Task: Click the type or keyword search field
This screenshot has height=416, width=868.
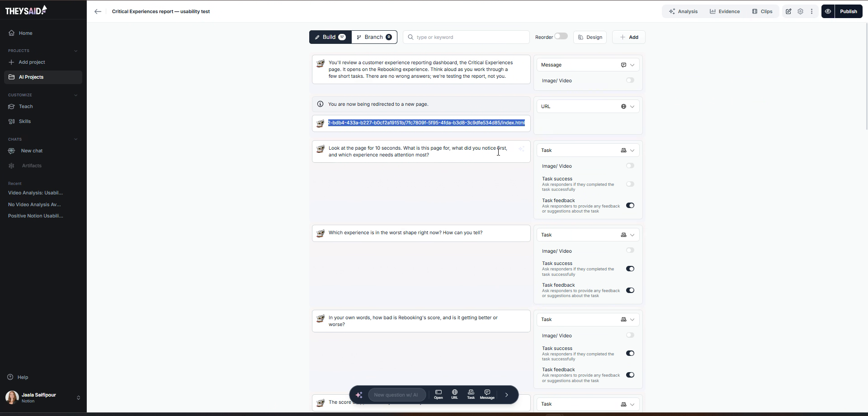Action: [466, 37]
